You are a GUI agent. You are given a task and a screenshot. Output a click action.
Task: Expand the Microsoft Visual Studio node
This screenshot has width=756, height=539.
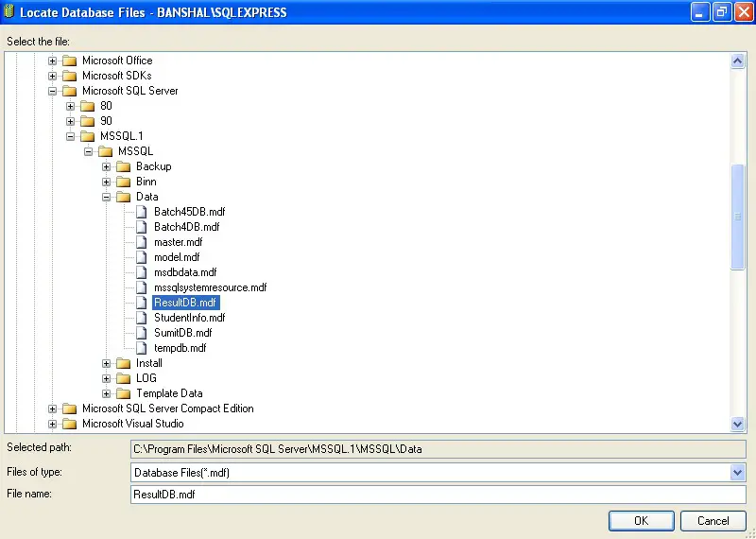53,425
